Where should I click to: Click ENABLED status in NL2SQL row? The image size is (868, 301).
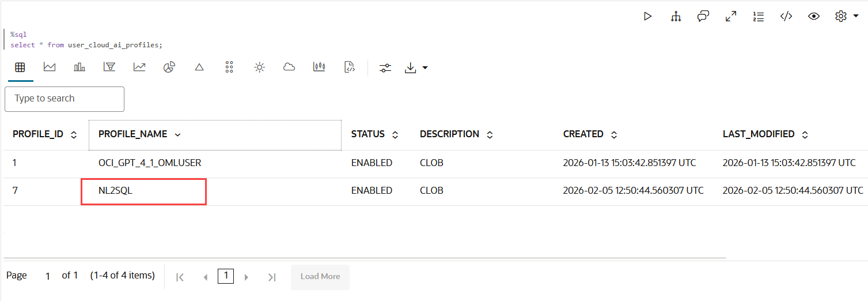coord(372,191)
